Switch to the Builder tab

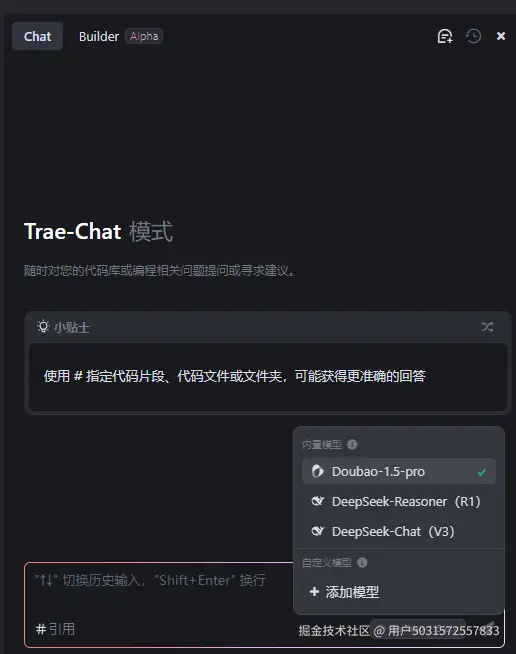[x=99, y=36]
